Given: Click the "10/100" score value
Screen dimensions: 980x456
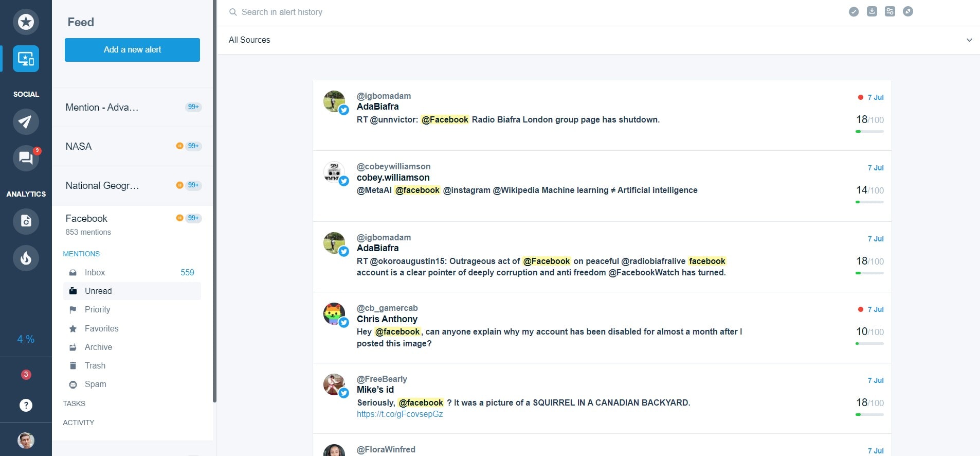Looking at the screenshot, I should click(870, 331).
